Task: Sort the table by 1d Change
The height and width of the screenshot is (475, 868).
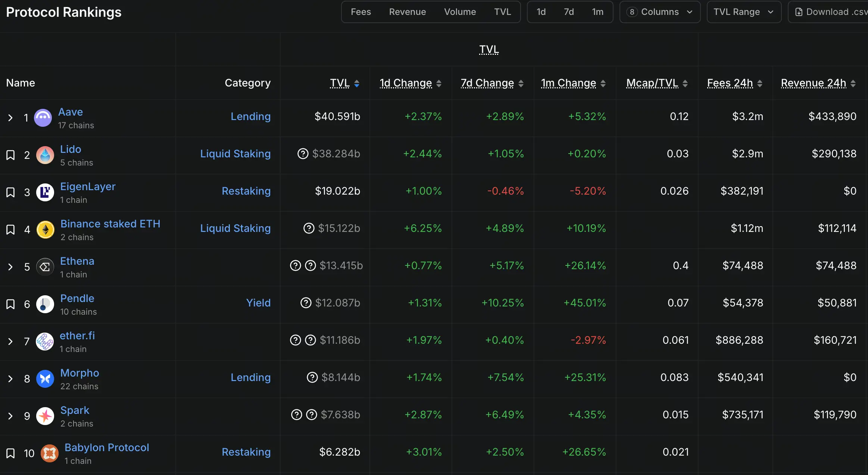Action: point(439,84)
